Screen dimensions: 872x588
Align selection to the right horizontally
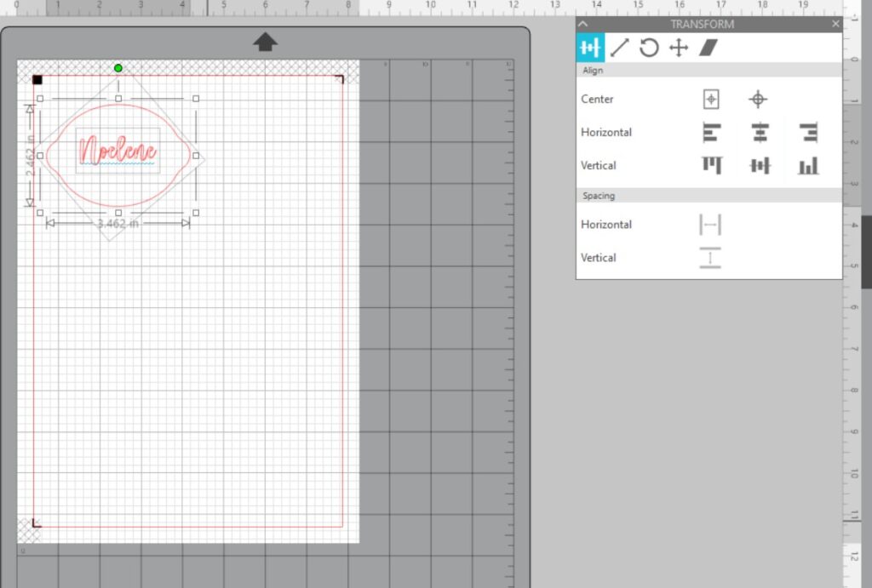point(808,133)
